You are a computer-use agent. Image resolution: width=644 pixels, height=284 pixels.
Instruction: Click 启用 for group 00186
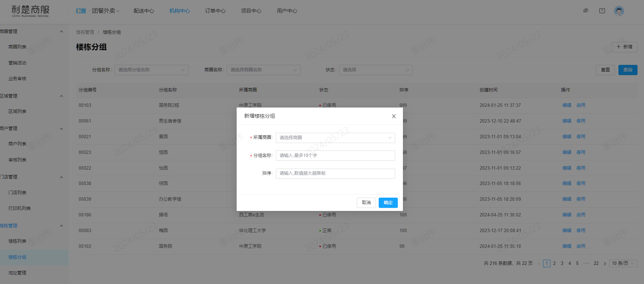click(x=581, y=215)
